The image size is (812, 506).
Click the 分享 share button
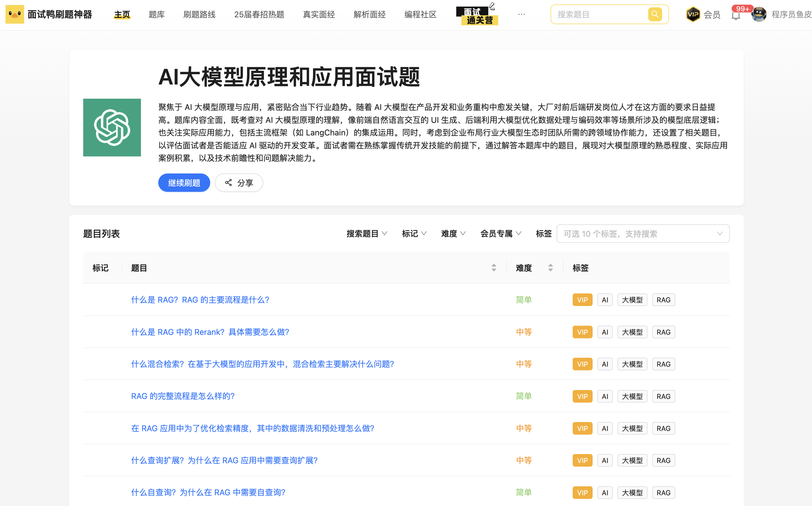(239, 183)
